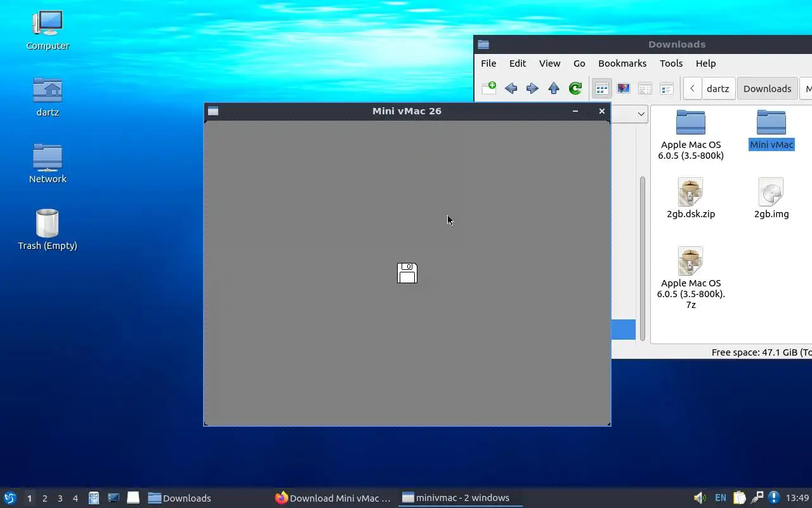This screenshot has width=812, height=508.
Task: Open Mini vMac window menu icon
Action: 213,111
